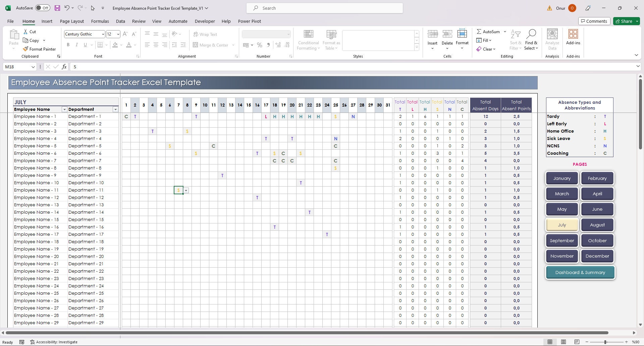This screenshot has width=644, height=346.
Task: Select the Format Painter tool
Action: click(x=39, y=49)
